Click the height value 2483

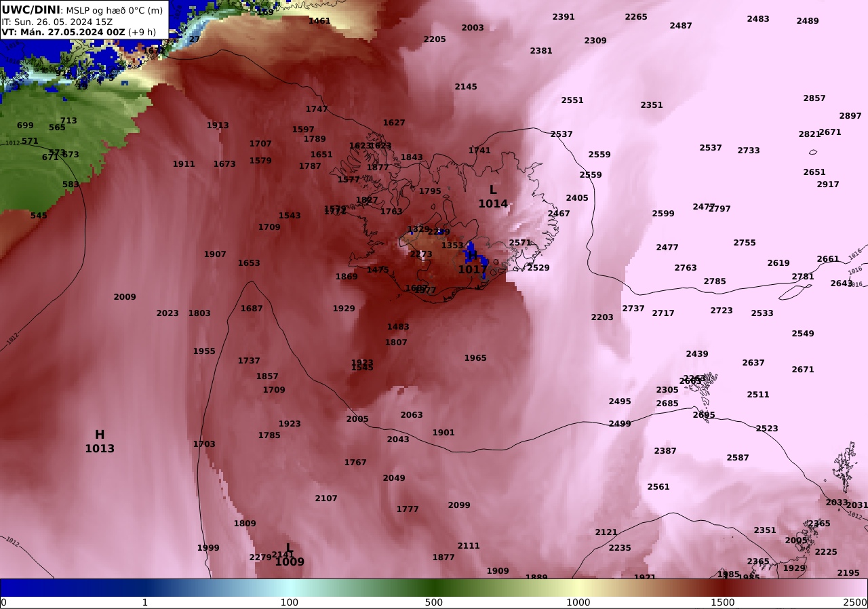pos(758,19)
